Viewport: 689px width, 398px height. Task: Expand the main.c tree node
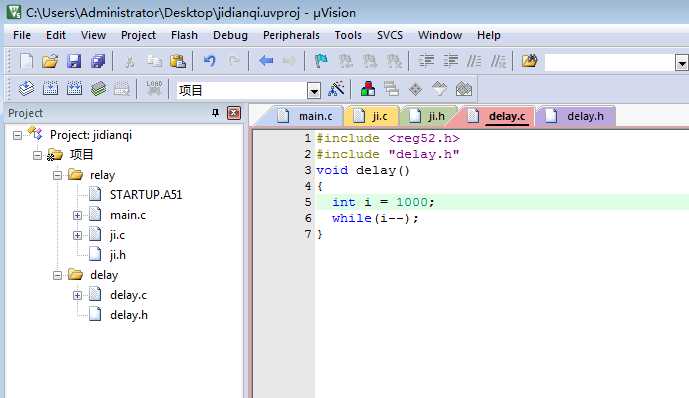[77, 215]
